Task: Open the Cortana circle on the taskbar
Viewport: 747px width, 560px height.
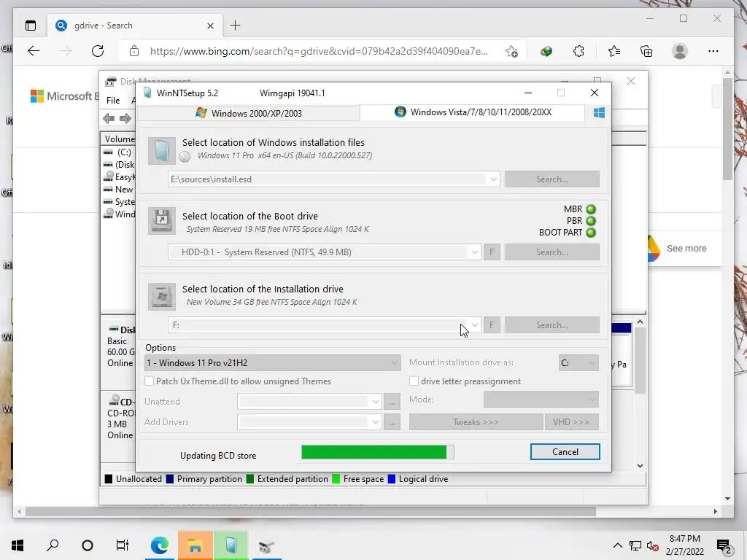Action: click(88, 545)
